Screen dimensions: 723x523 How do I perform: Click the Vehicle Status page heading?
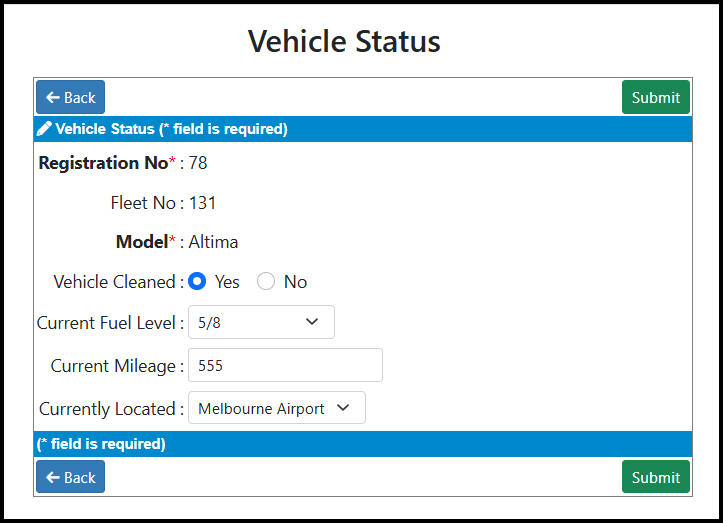tap(344, 42)
